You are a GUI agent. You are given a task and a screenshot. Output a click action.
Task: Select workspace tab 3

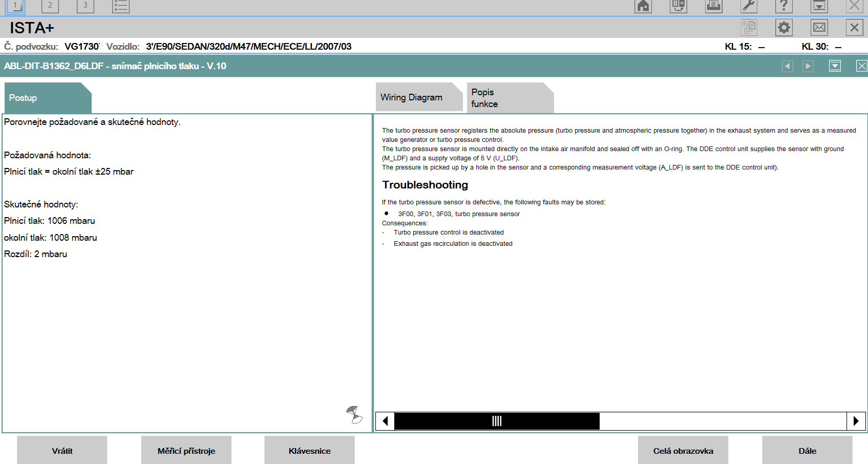pyautogui.click(x=85, y=6)
